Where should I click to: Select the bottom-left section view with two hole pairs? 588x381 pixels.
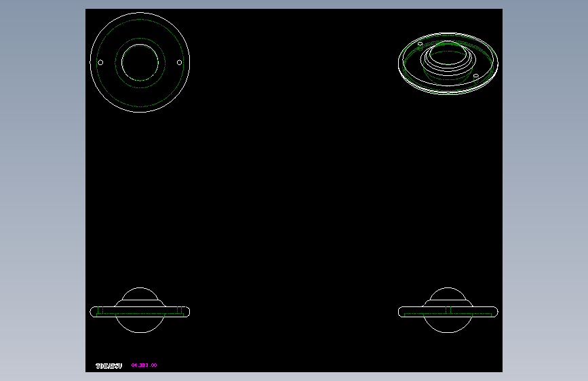pyautogui.click(x=140, y=310)
